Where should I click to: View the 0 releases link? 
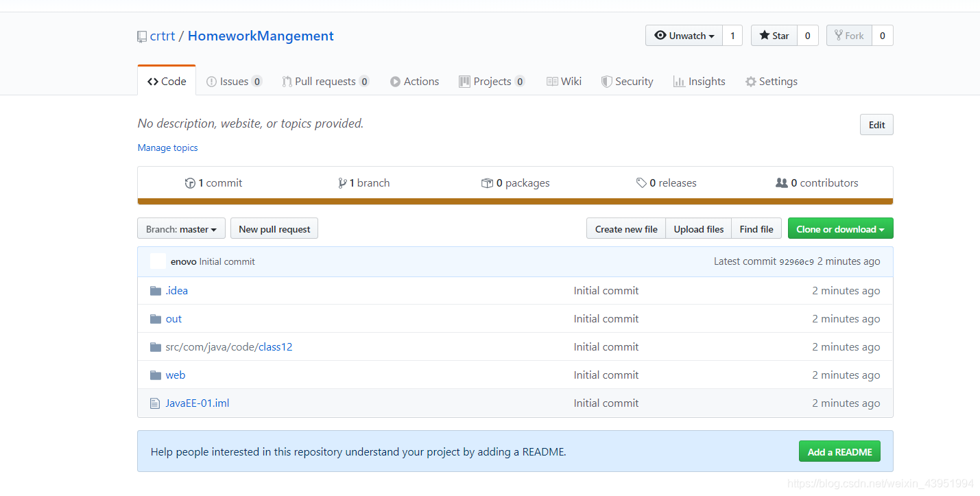666,183
